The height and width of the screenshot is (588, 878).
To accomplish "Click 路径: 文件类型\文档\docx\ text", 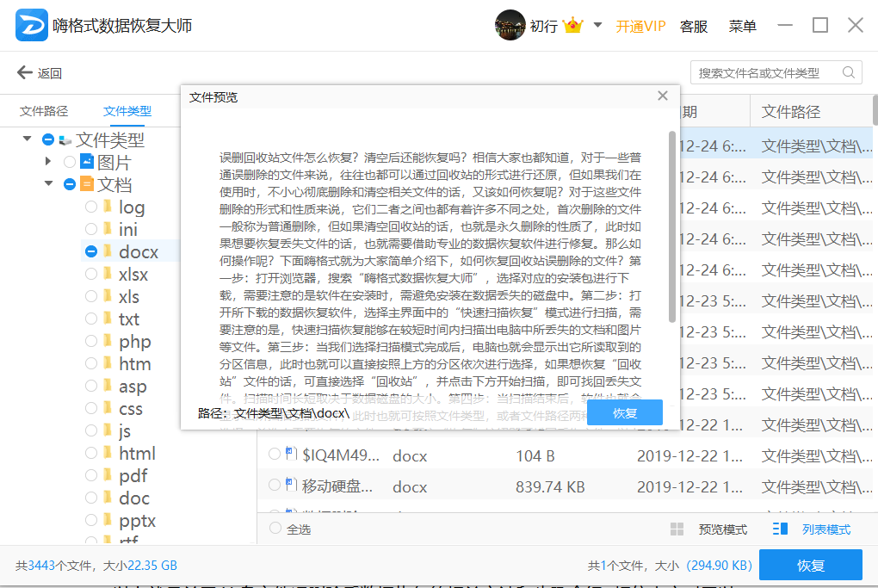I will (273, 413).
